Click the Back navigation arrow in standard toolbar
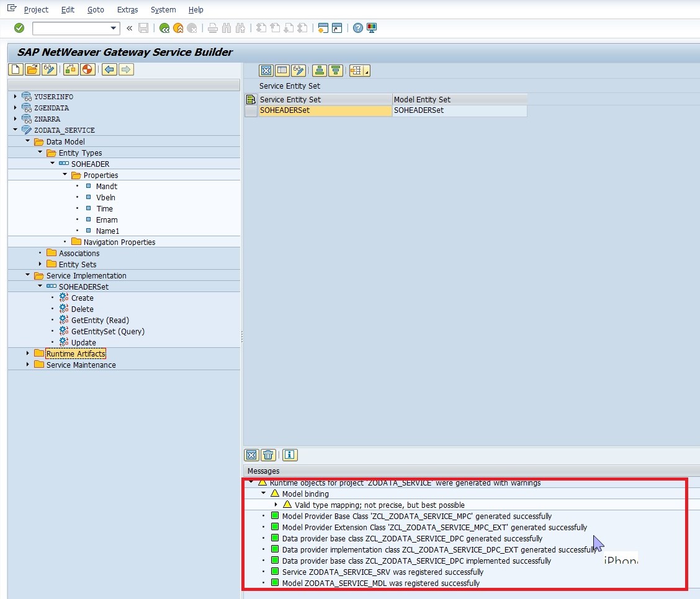The height and width of the screenshot is (599, 700). (164, 28)
